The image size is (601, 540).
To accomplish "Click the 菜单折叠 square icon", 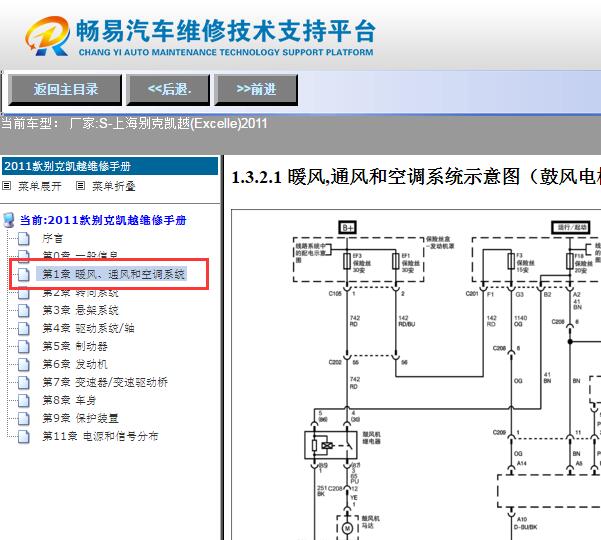I will point(80,186).
